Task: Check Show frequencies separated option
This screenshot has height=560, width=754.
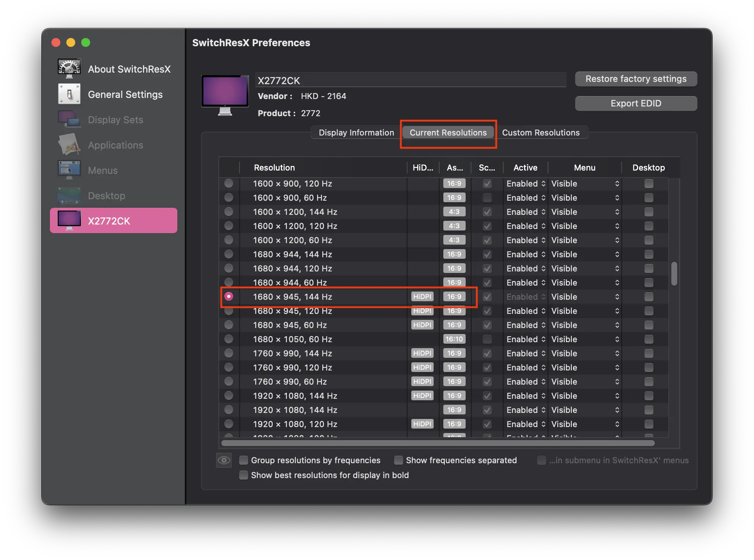Action: [x=399, y=460]
